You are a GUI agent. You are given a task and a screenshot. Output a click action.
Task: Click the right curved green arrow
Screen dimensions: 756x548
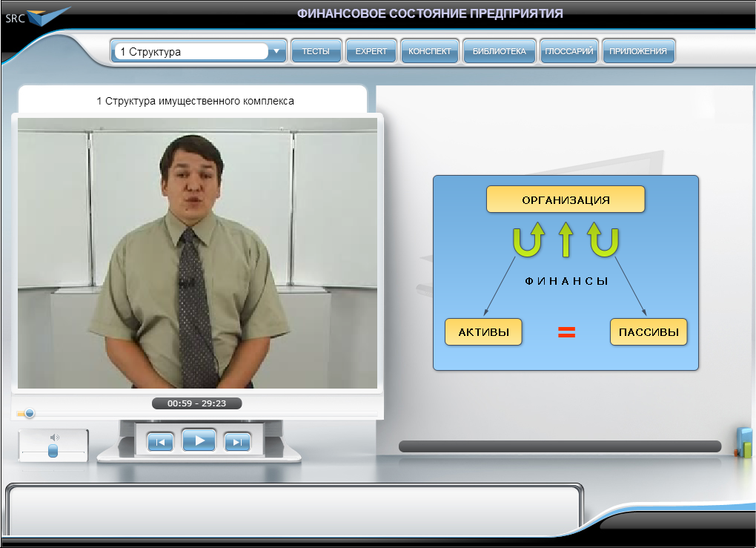point(603,239)
